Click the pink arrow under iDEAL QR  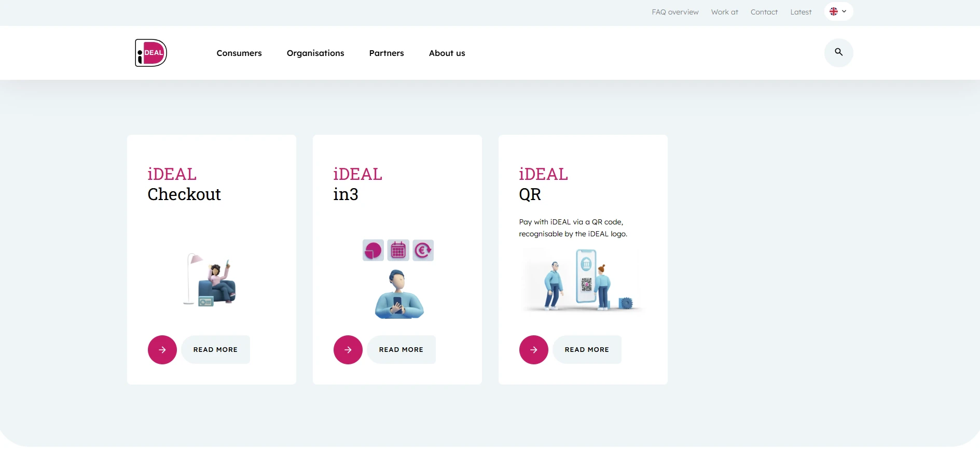pyautogui.click(x=534, y=350)
